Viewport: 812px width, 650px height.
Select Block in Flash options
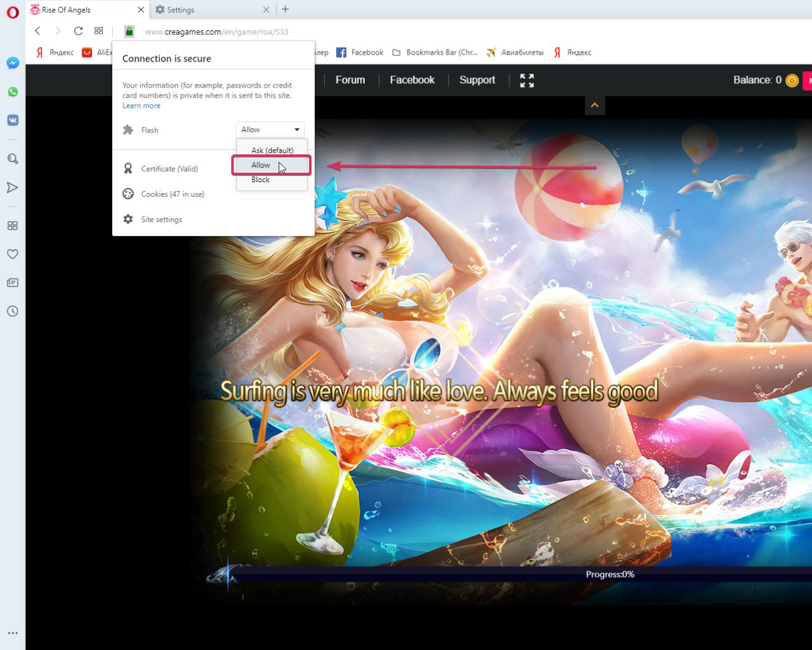(x=261, y=180)
